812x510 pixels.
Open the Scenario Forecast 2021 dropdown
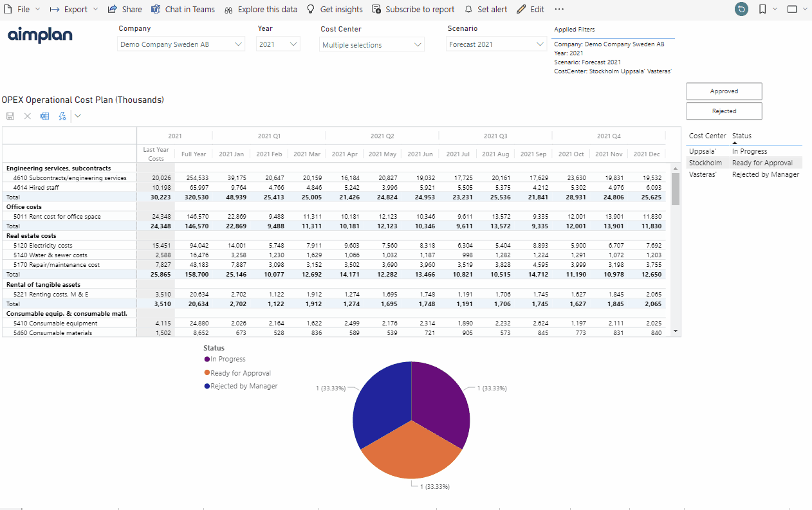496,44
